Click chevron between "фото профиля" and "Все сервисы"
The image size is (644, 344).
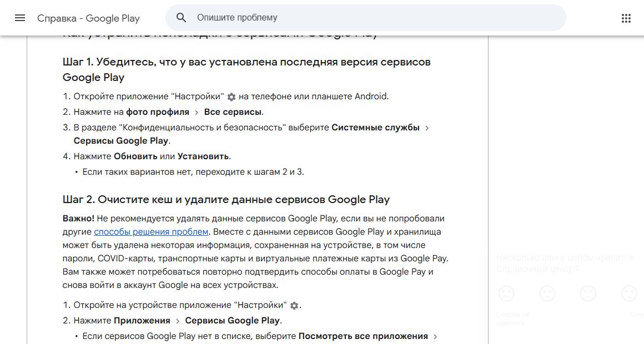tap(197, 113)
